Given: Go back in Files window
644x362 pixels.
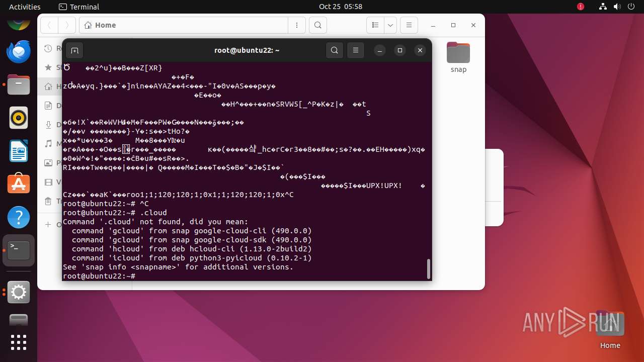Looking at the screenshot, I should (x=49, y=25).
